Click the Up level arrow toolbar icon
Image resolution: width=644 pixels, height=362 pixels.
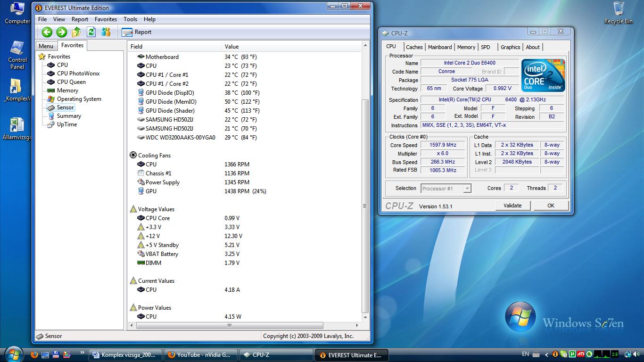[x=76, y=32]
